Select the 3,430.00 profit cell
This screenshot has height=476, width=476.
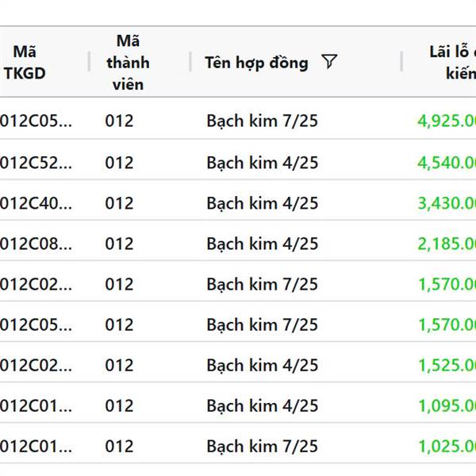(x=446, y=203)
